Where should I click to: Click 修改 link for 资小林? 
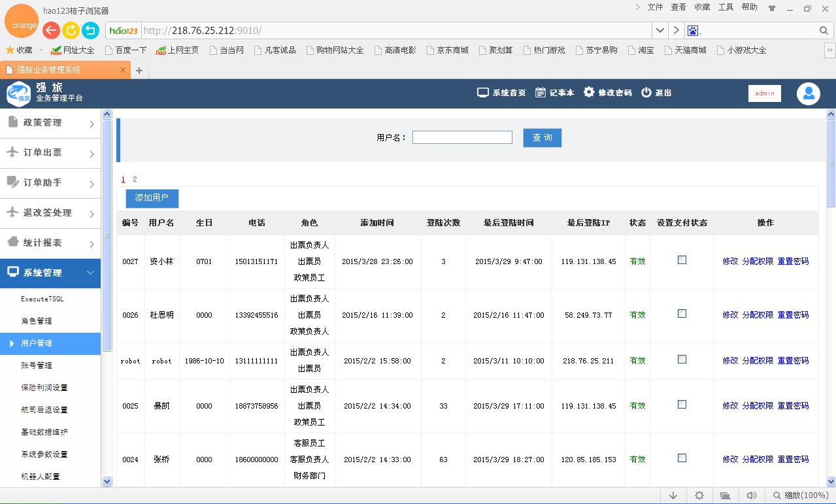pyautogui.click(x=730, y=261)
